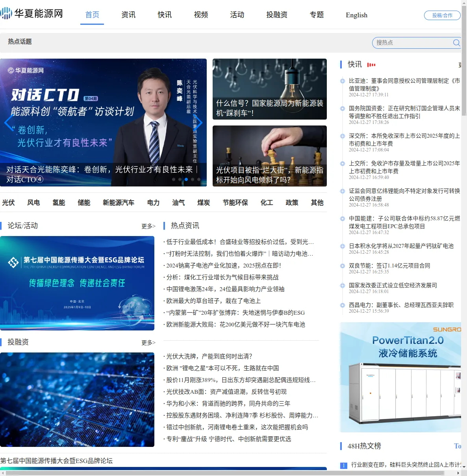Open article 股价11月刚涨389% 日出东方
467x476 pixels.
[x=240, y=380]
